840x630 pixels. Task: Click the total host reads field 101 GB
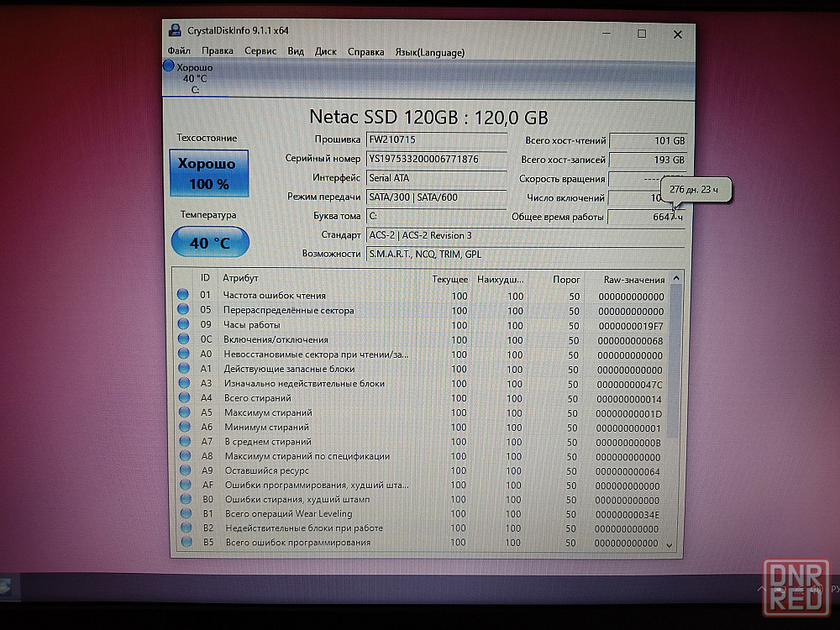click(648, 141)
